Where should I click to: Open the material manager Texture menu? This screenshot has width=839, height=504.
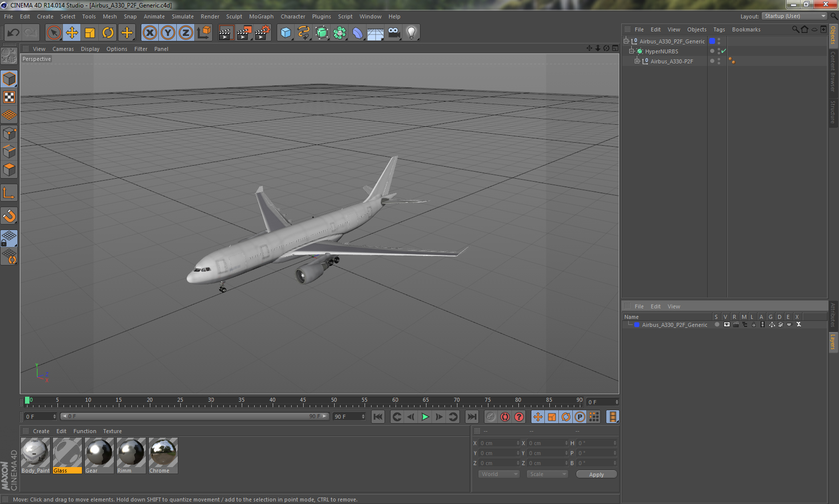(112, 431)
